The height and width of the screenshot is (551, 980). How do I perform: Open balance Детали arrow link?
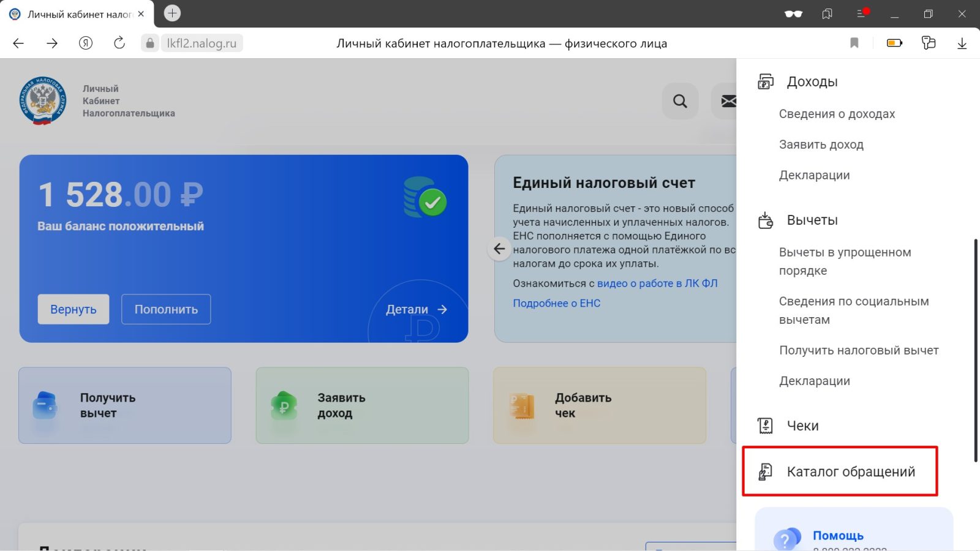pyautogui.click(x=417, y=310)
